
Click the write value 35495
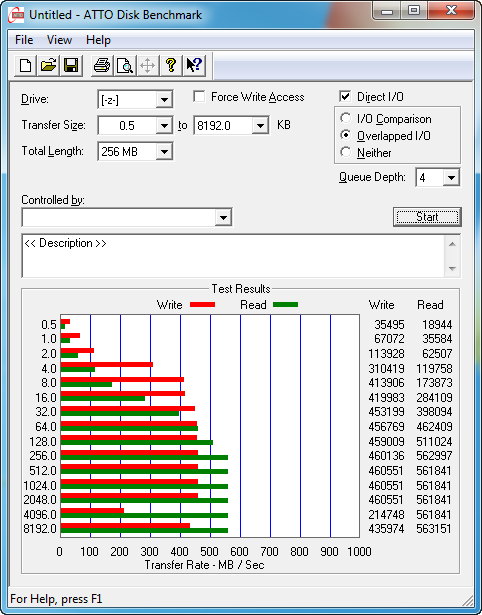tap(389, 325)
